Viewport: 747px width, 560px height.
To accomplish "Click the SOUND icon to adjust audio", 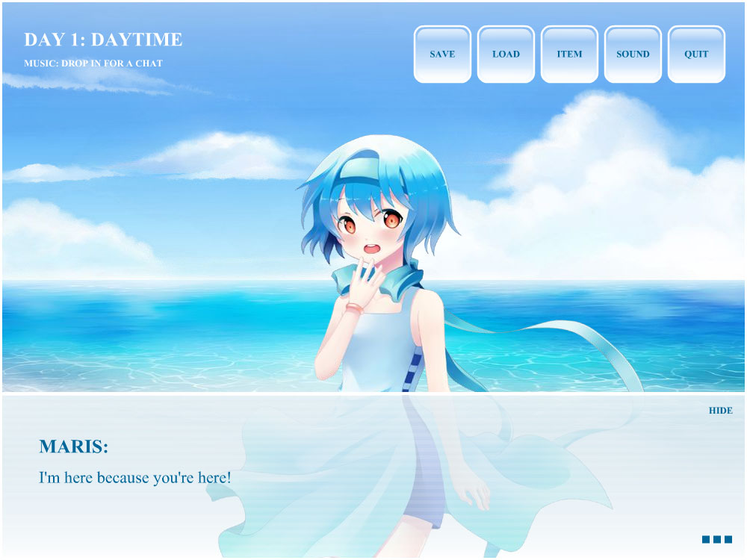I will pos(633,54).
